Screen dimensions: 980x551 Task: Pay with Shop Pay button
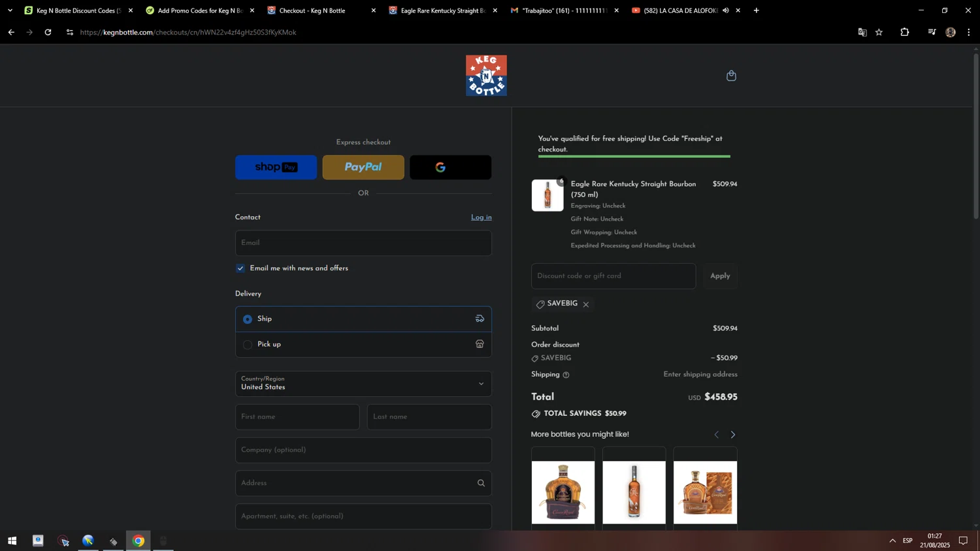tap(276, 168)
